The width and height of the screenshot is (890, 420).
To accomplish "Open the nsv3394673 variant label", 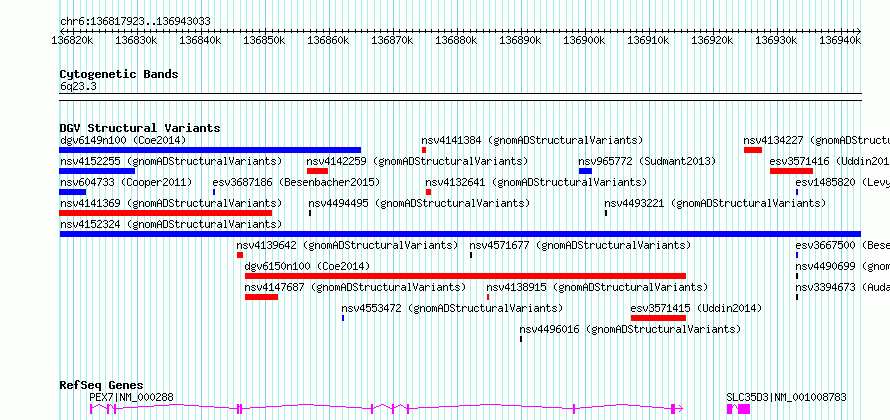I will click(842, 287).
